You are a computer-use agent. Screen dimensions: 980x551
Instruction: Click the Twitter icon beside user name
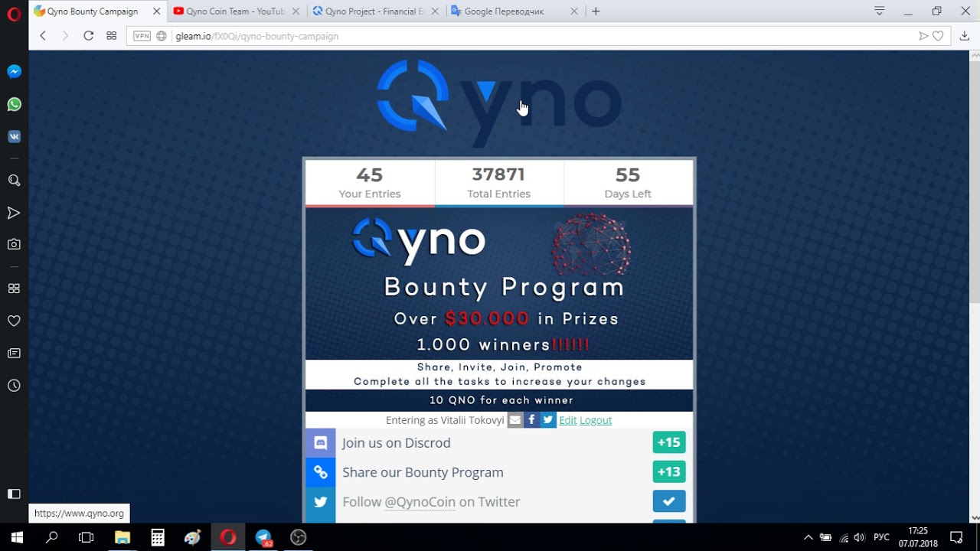coord(548,419)
